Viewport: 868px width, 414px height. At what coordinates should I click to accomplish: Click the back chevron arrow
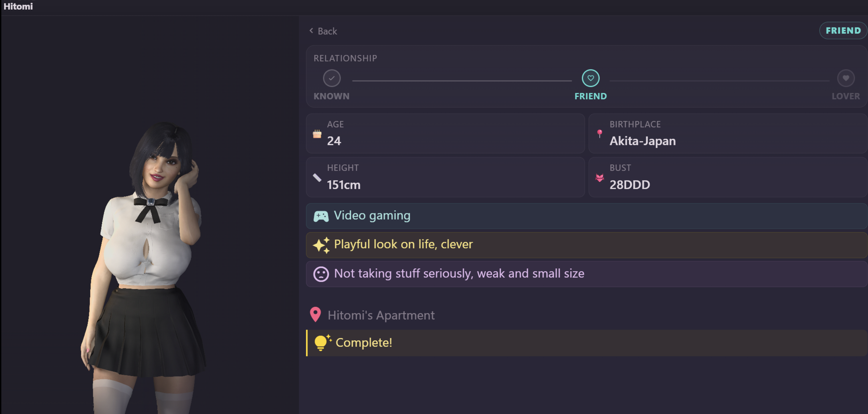click(x=311, y=31)
